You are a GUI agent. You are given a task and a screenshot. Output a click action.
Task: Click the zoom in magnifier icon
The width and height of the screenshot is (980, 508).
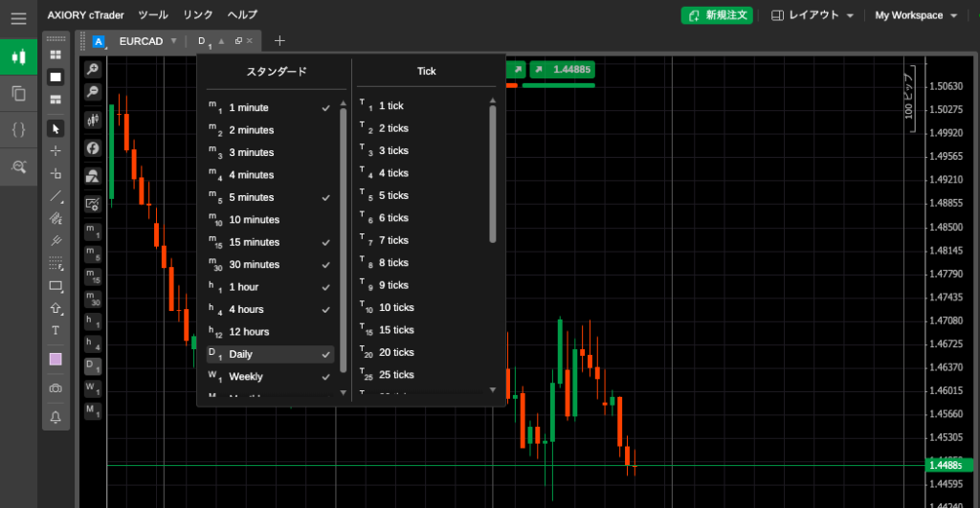93,70
